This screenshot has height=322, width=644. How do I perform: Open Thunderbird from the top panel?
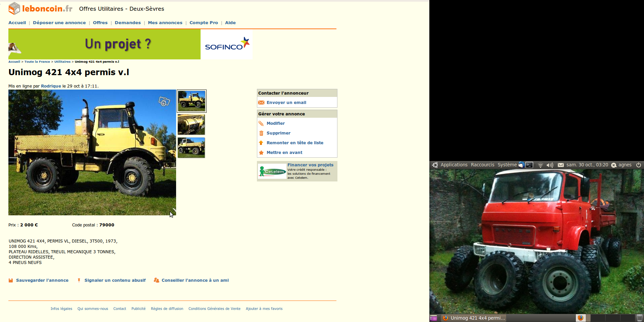click(x=521, y=165)
